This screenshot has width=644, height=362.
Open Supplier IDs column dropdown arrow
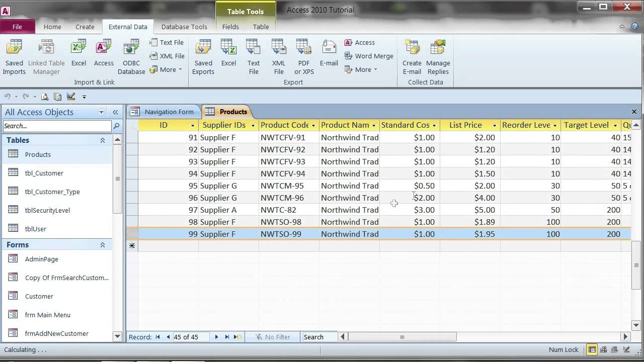253,126
